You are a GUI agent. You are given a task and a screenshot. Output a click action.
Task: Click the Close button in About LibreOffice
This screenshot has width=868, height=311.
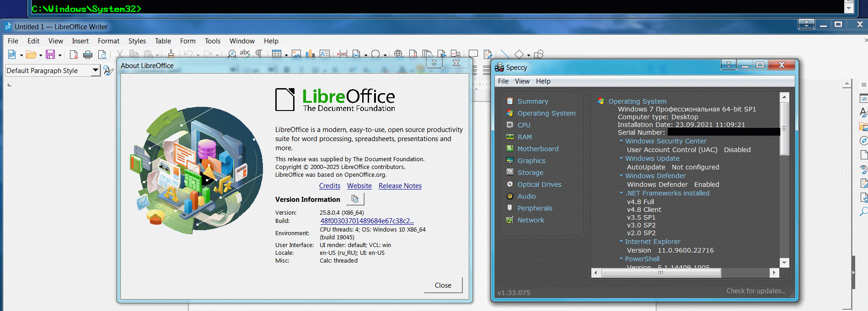443,285
